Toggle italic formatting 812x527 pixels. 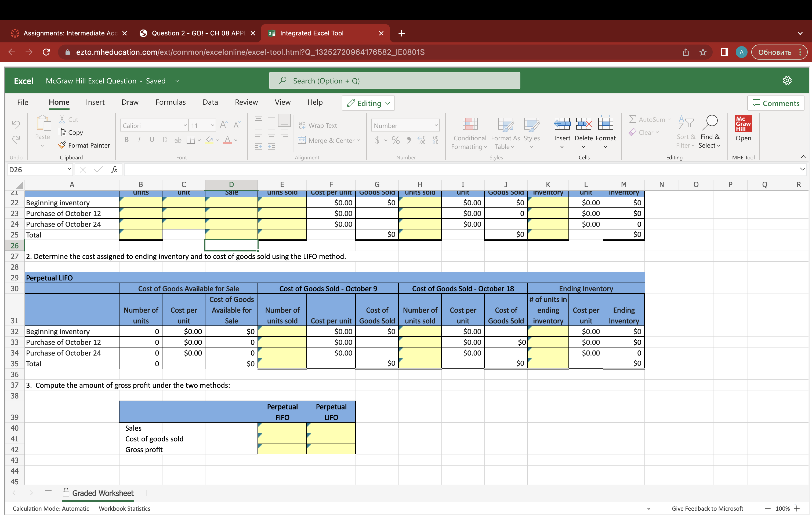coord(139,140)
